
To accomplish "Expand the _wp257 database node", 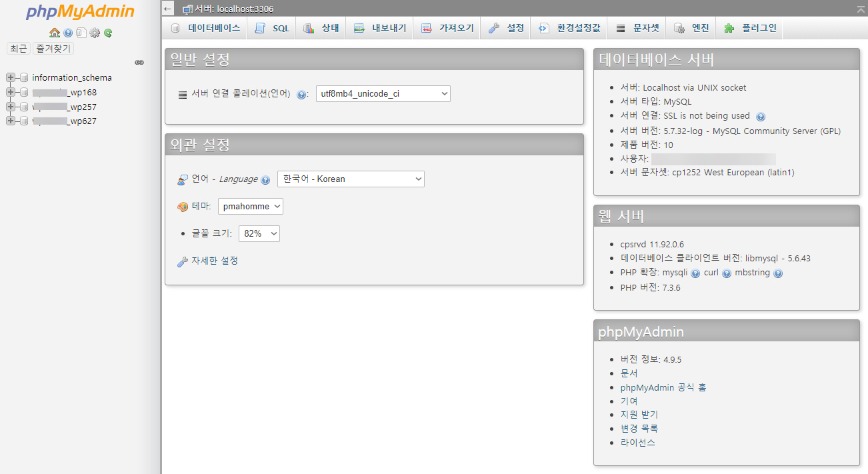I will [x=10, y=107].
